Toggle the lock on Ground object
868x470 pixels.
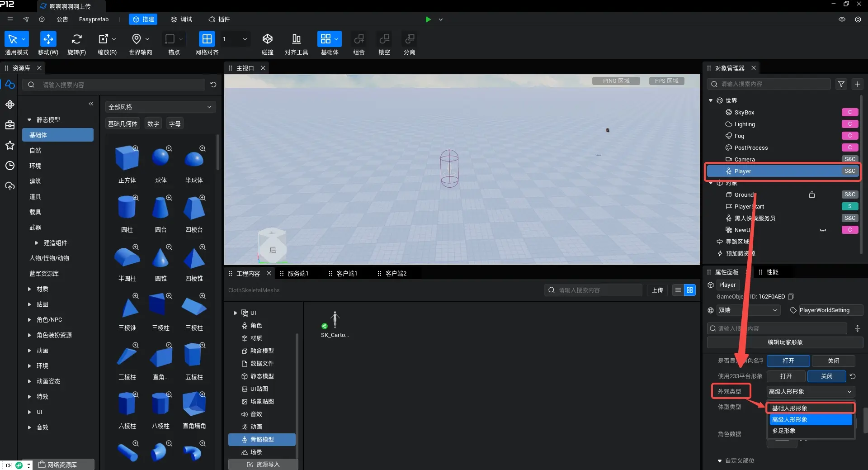coord(812,195)
